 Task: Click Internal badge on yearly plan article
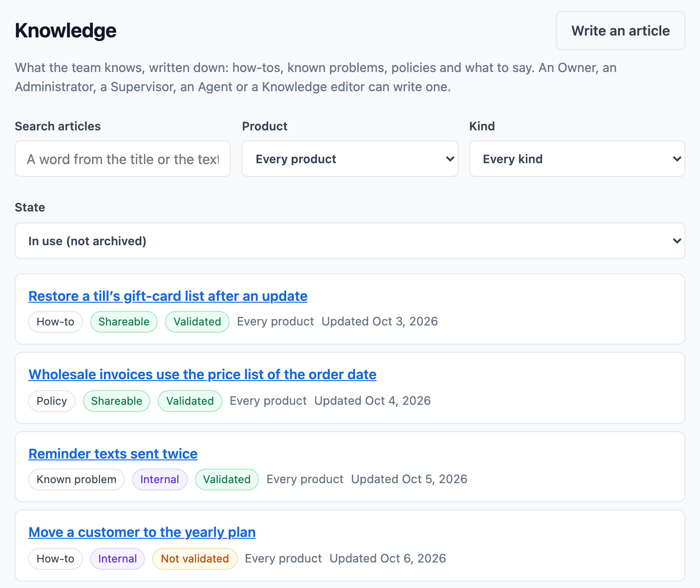pyautogui.click(x=118, y=559)
